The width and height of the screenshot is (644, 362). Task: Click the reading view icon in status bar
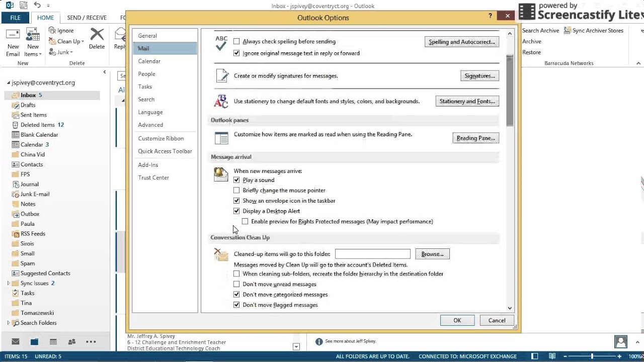point(552,356)
